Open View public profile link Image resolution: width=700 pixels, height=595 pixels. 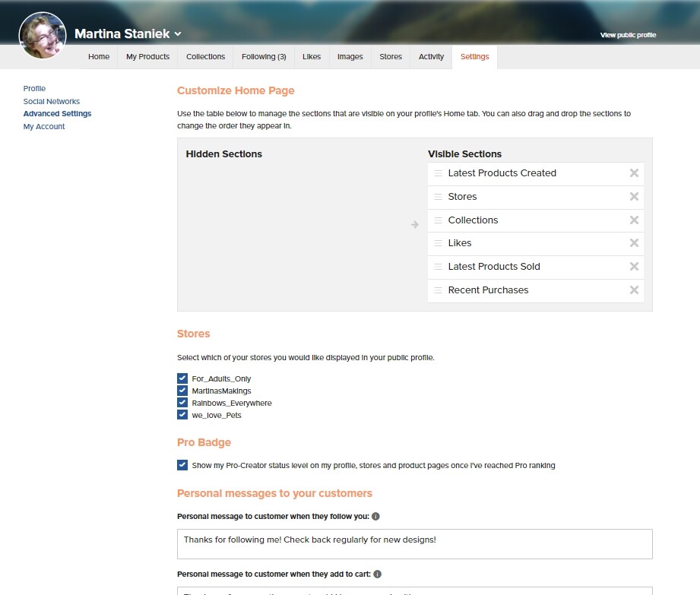(x=628, y=35)
